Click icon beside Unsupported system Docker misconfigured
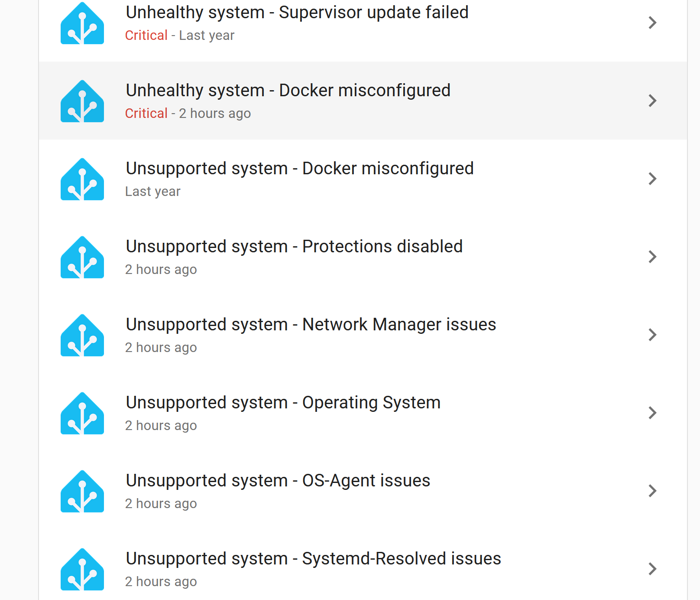 point(82,179)
